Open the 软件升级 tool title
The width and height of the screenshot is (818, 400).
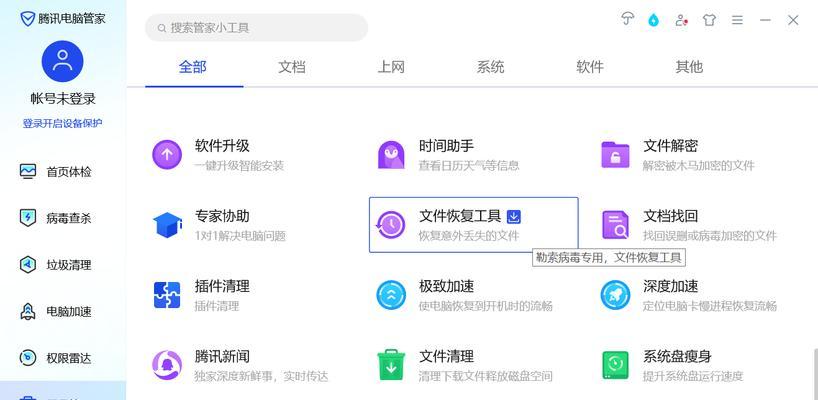point(222,146)
